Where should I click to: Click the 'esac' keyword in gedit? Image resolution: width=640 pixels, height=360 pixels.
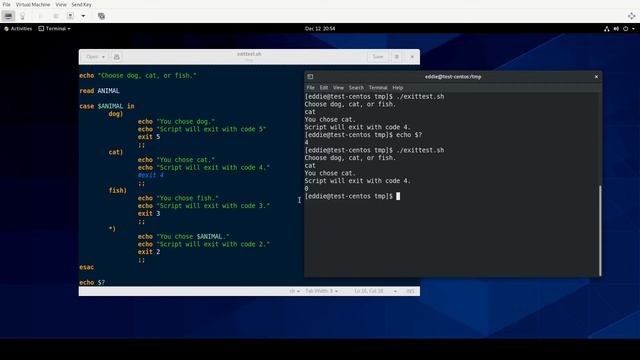(x=87, y=267)
